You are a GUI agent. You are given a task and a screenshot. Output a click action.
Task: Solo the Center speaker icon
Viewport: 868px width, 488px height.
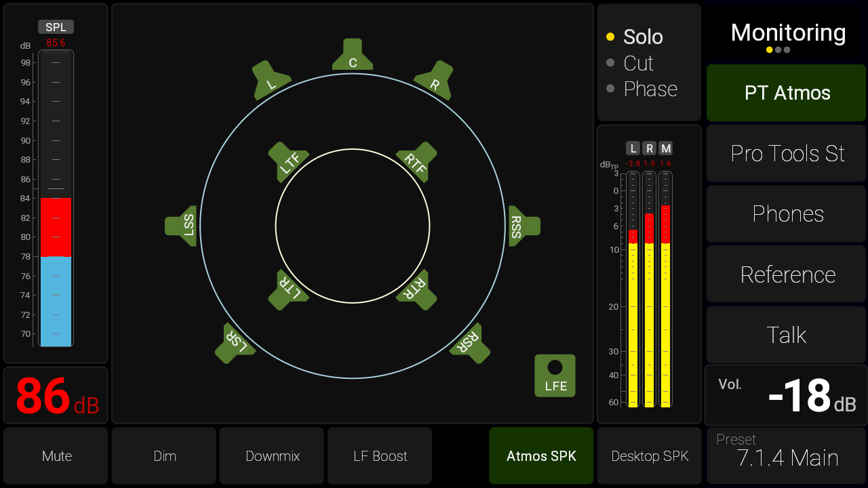coord(353,57)
